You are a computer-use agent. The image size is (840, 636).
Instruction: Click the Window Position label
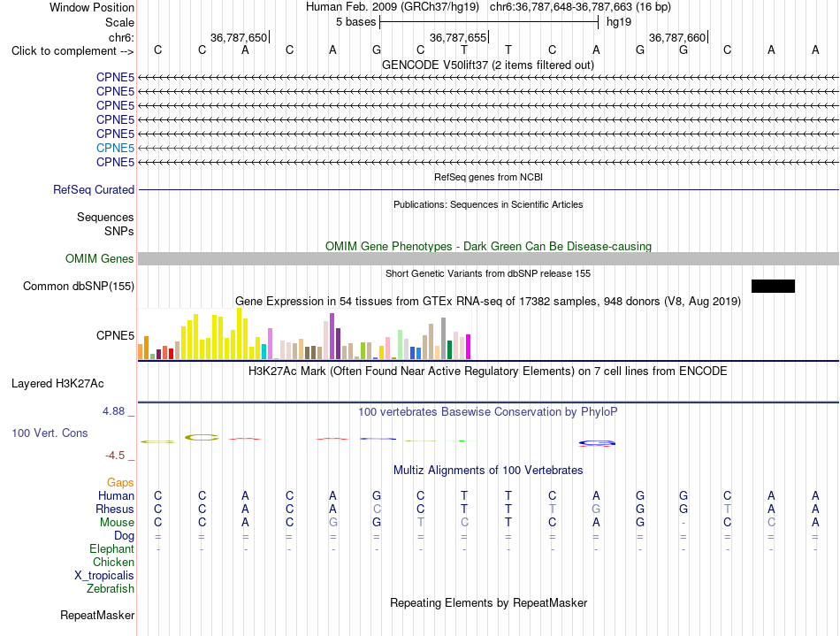(92, 7)
